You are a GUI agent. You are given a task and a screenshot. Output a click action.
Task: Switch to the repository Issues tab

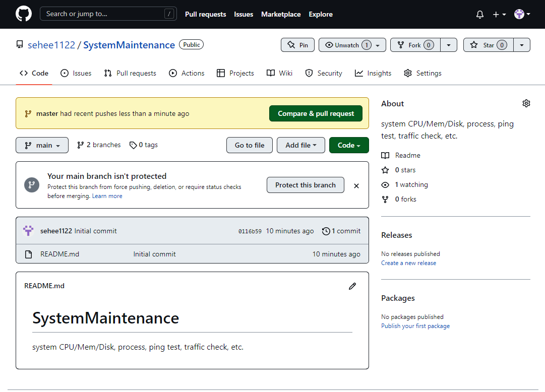(76, 73)
